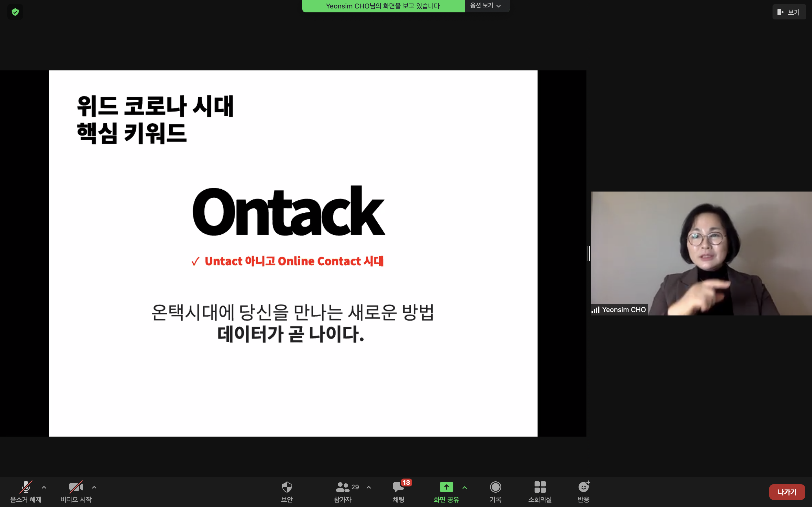Screen dimensions: 812x507
Task: Open the 보기 view layout menu
Action: (x=789, y=12)
